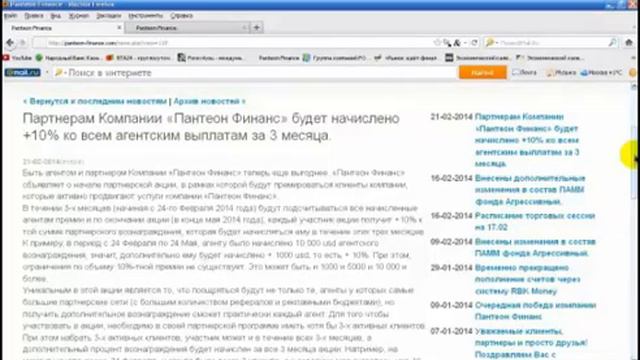Open the Правка menu

[34, 16]
